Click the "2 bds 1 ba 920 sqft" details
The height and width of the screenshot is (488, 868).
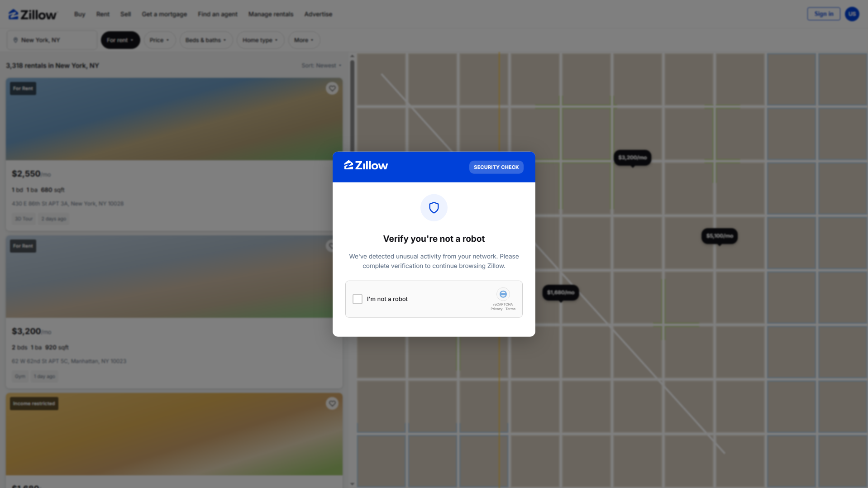pos(40,348)
